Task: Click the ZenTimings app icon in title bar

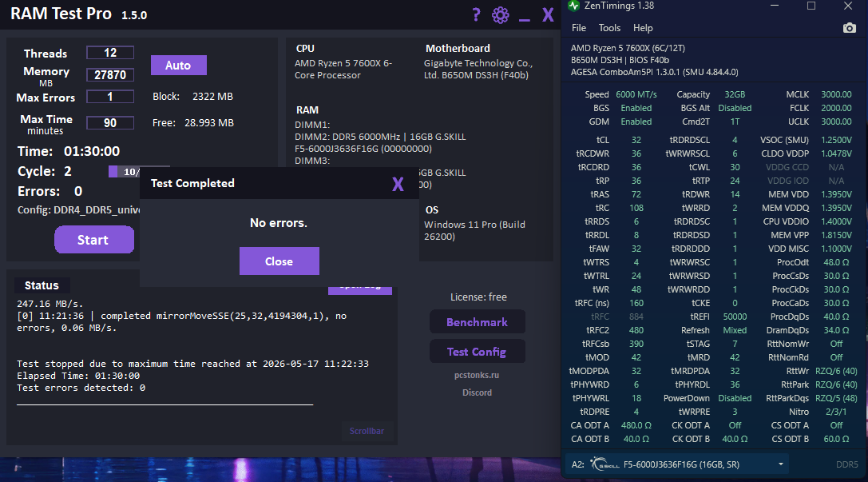Action: [x=574, y=6]
